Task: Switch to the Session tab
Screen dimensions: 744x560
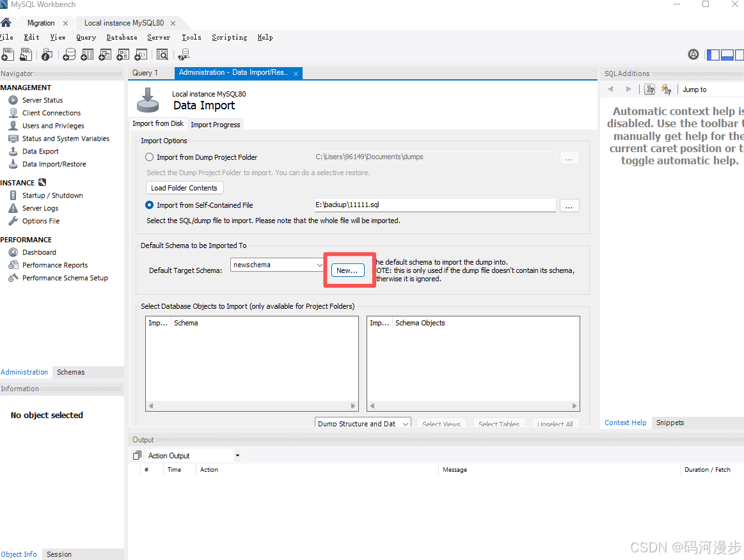Action: pos(59,554)
